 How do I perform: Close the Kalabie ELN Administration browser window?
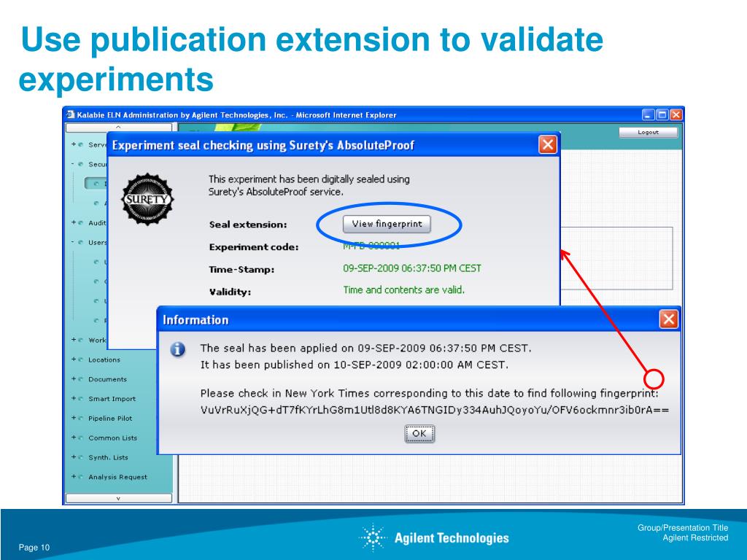(x=676, y=114)
